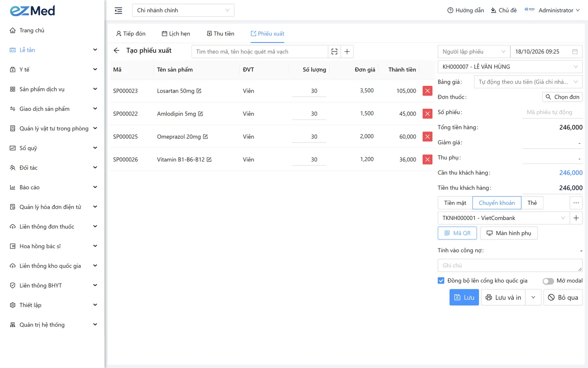The width and height of the screenshot is (588, 368).
Task: Expand the Lưu và in options arrow
Action: coord(533,297)
